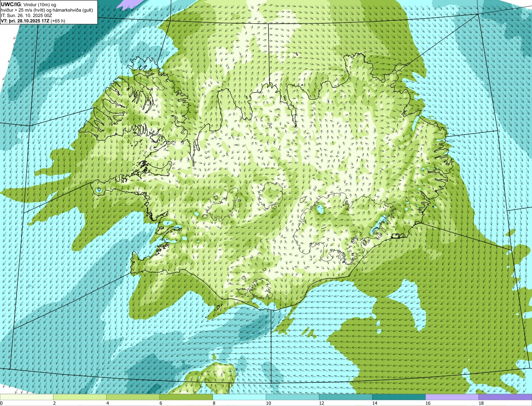Choose the lavender 16–18 legend swatch

(x=452, y=397)
